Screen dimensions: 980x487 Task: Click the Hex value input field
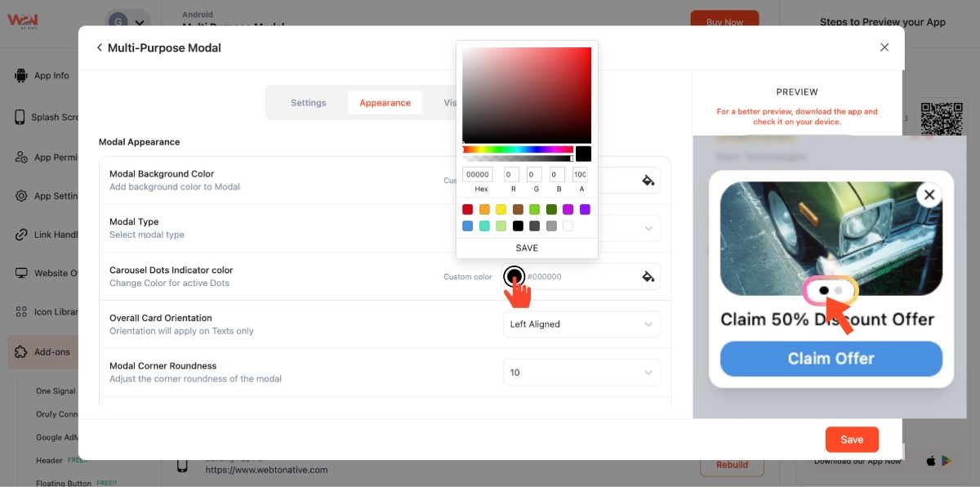(x=478, y=175)
